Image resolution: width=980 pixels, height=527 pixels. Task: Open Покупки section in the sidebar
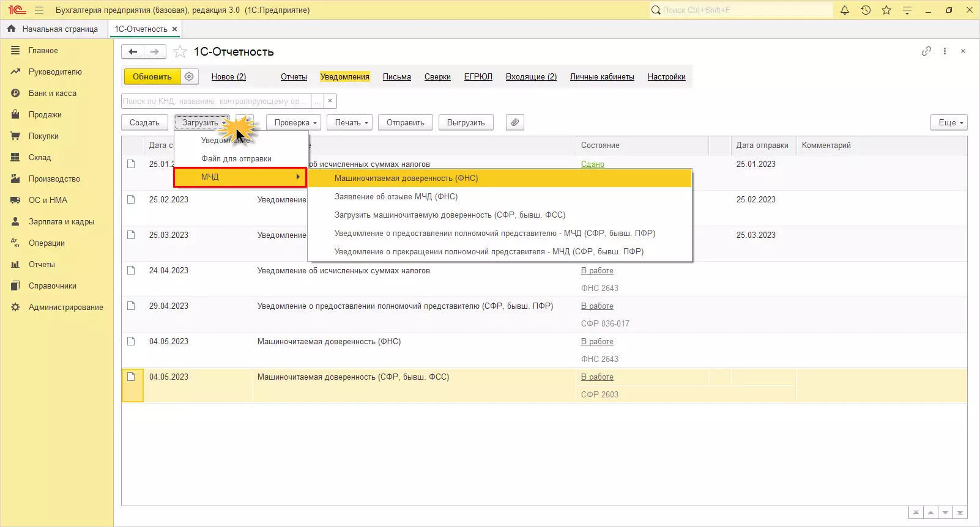43,136
